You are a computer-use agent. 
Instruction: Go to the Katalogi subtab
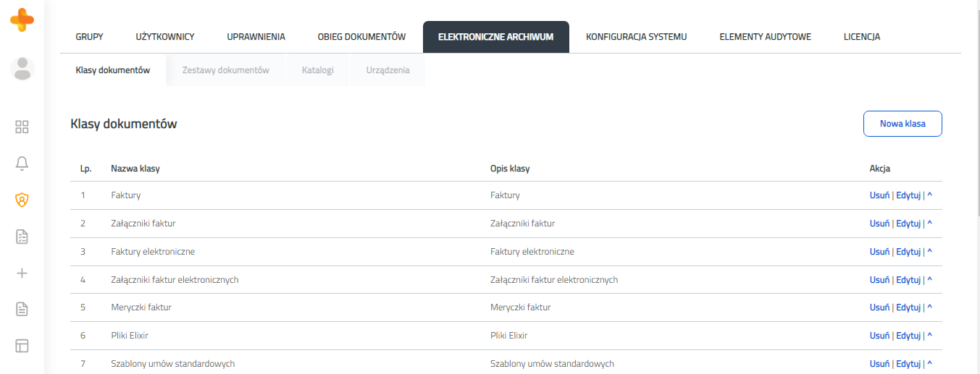(x=318, y=70)
